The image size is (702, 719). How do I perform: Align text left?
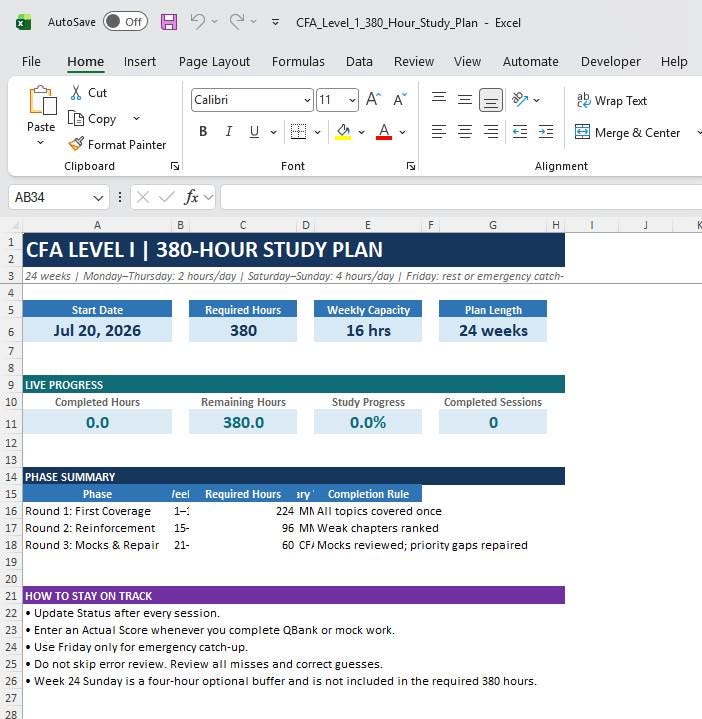tap(439, 132)
